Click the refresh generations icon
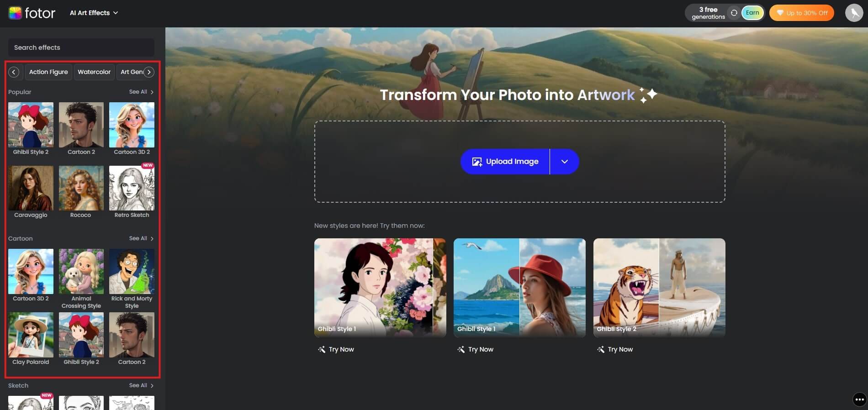Image resolution: width=868 pixels, height=410 pixels. click(x=734, y=13)
